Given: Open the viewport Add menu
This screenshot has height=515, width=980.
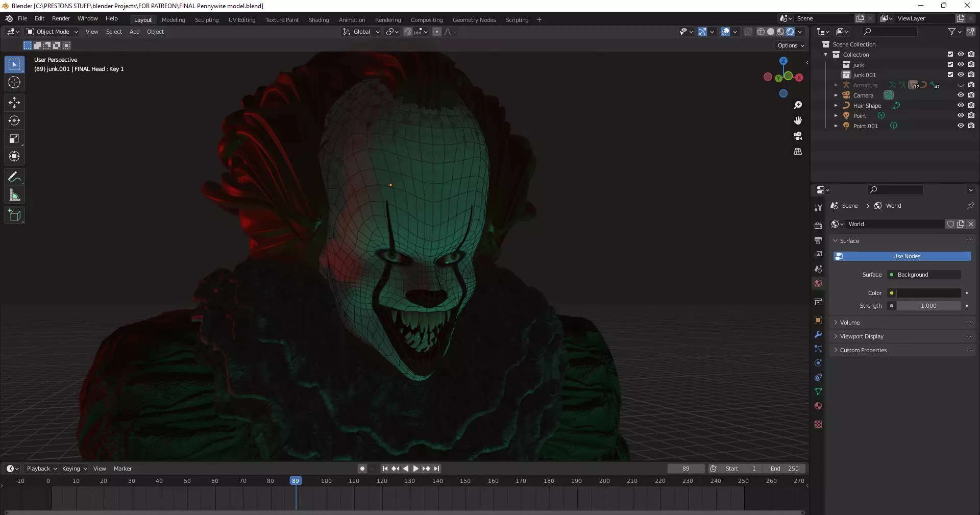Looking at the screenshot, I should (x=134, y=32).
